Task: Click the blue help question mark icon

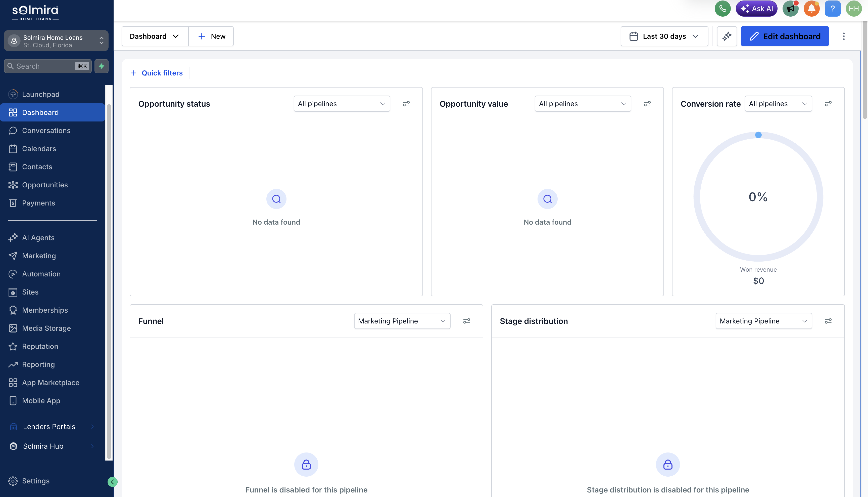Action: point(833,9)
